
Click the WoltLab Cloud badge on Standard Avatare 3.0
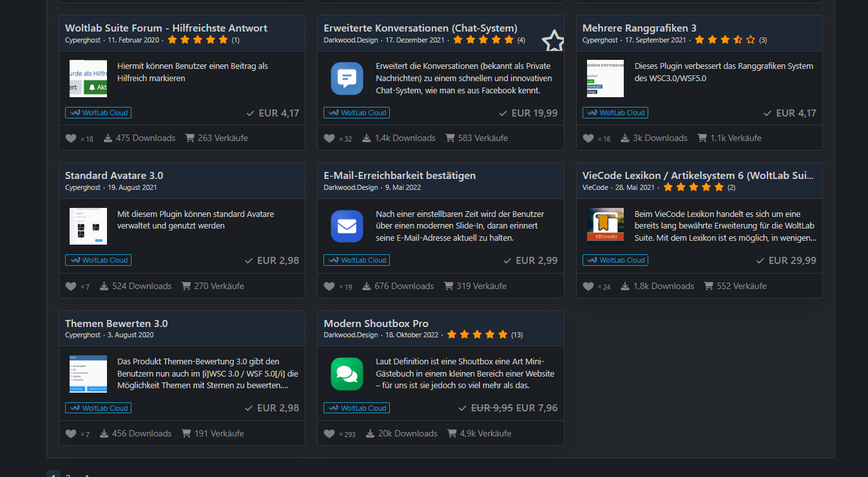tap(98, 260)
